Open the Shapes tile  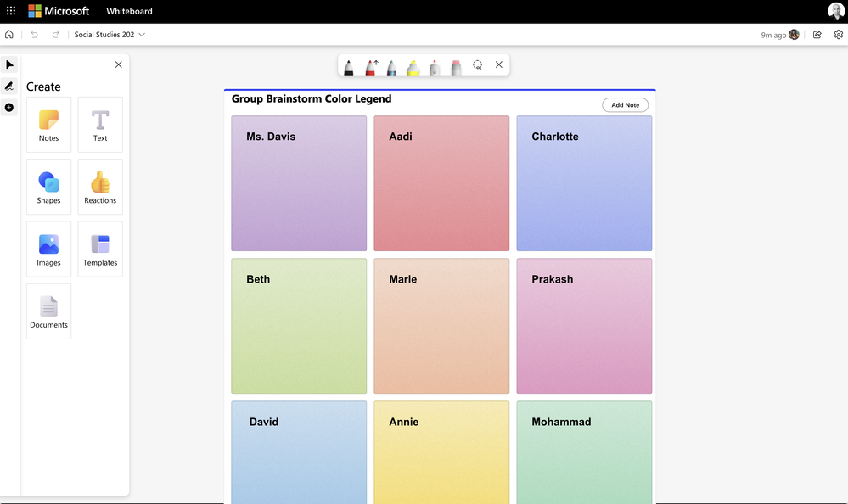tap(48, 188)
